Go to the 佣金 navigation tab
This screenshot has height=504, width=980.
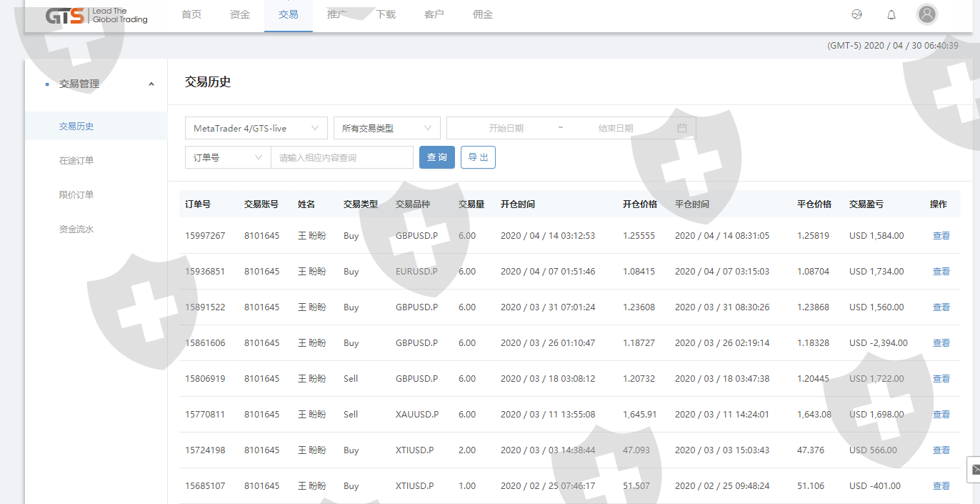[x=483, y=14]
